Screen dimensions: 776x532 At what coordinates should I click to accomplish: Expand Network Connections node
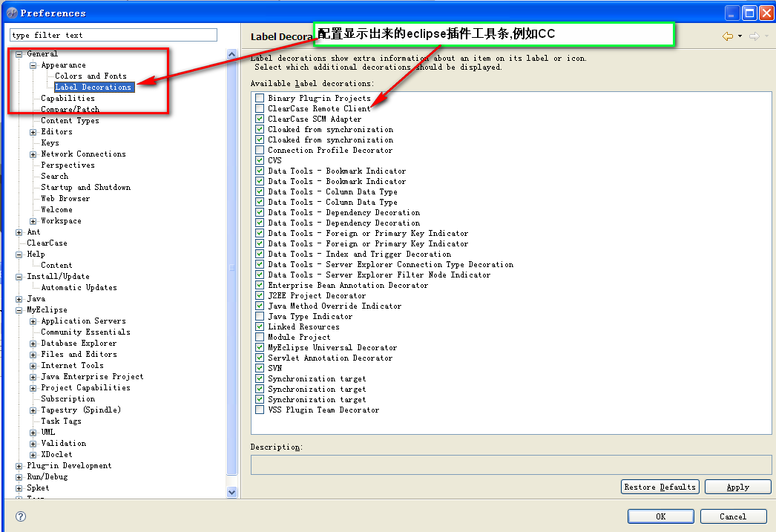pos(33,154)
